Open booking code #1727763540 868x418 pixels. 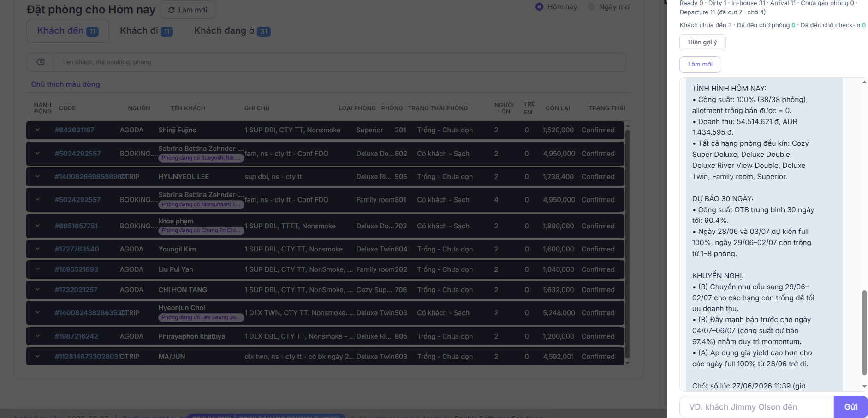coord(77,249)
